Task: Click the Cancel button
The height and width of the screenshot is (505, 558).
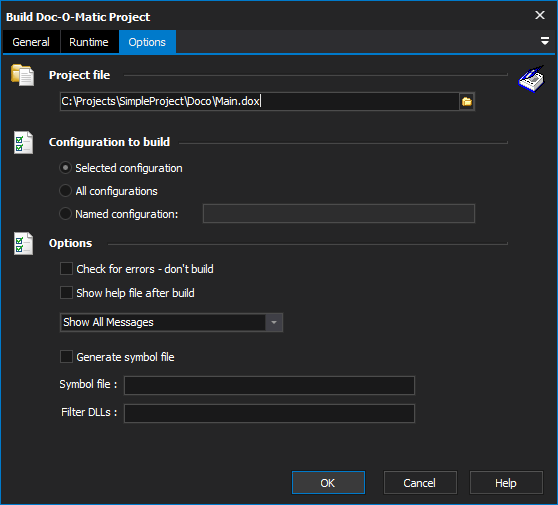Action: [420, 483]
